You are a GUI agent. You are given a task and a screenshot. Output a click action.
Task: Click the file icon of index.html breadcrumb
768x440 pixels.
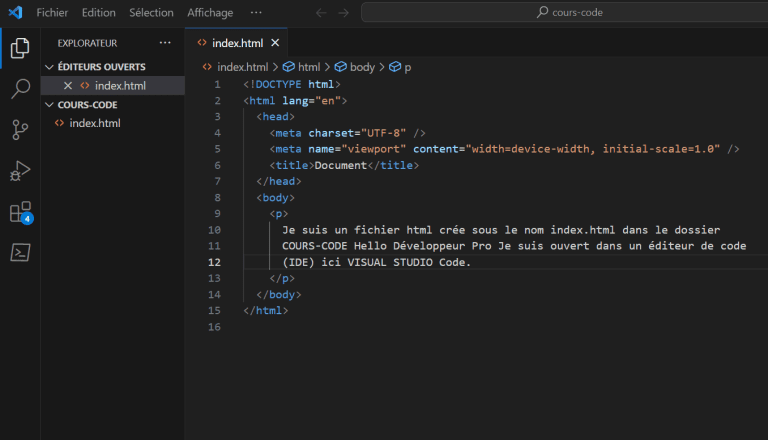[207, 67]
